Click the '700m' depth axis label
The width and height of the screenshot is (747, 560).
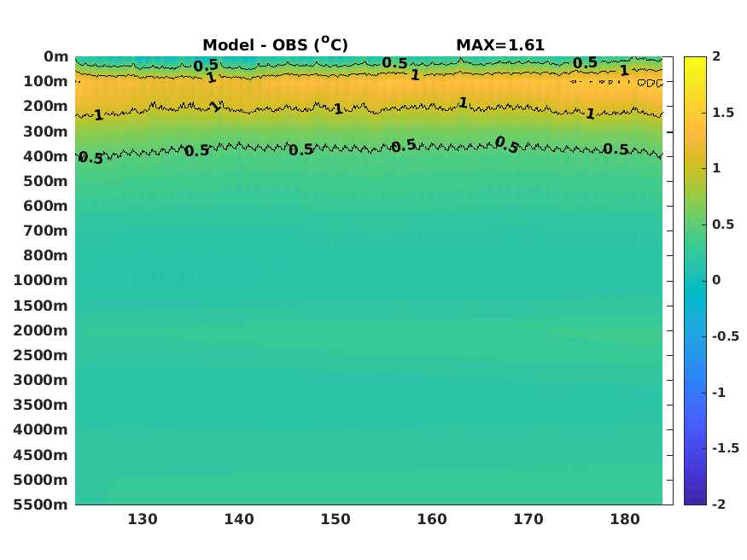pyautogui.click(x=46, y=231)
